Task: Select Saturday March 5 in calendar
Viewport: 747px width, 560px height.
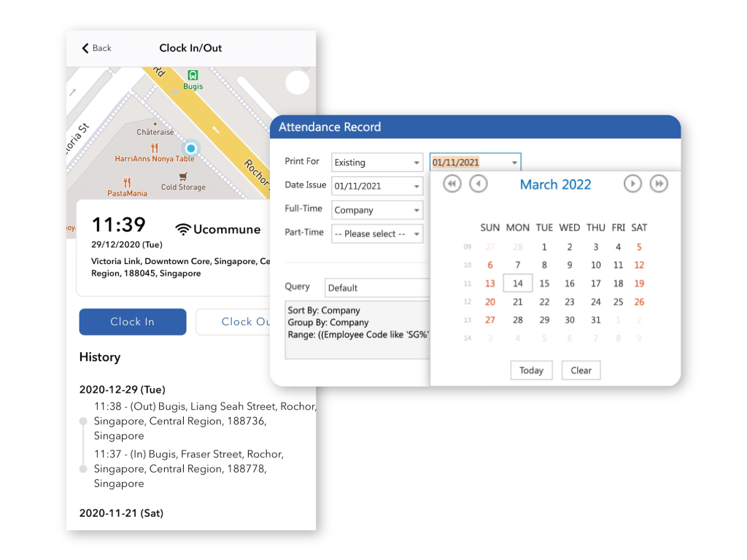Action: (x=639, y=247)
